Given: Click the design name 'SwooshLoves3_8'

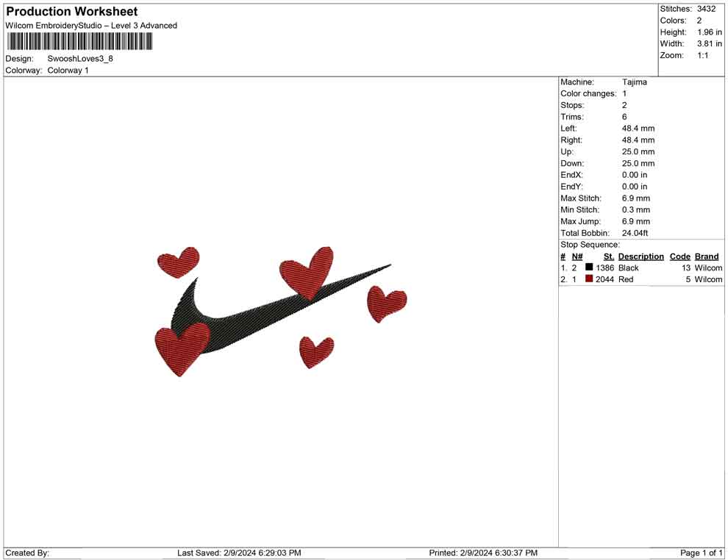Looking at the screenshot, I should 80,59.
